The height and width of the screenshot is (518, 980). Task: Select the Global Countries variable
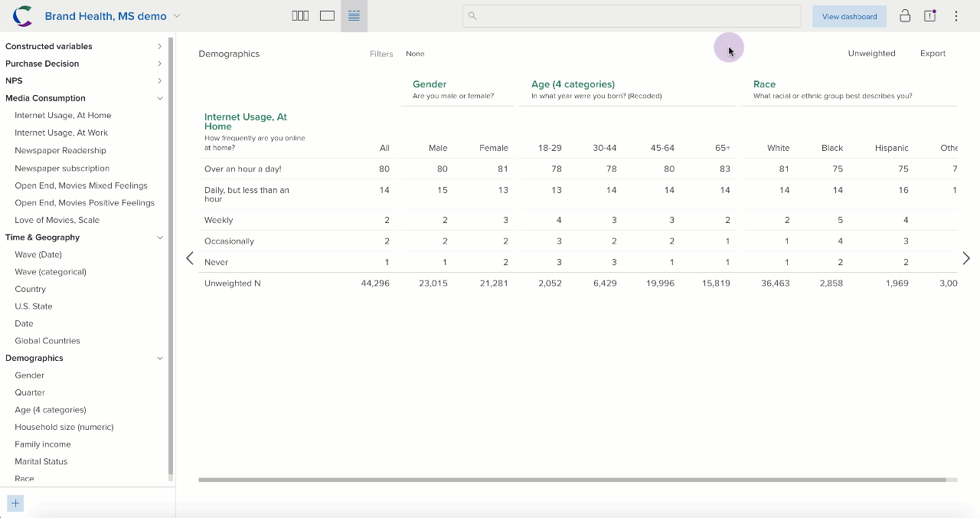[47, 341]
